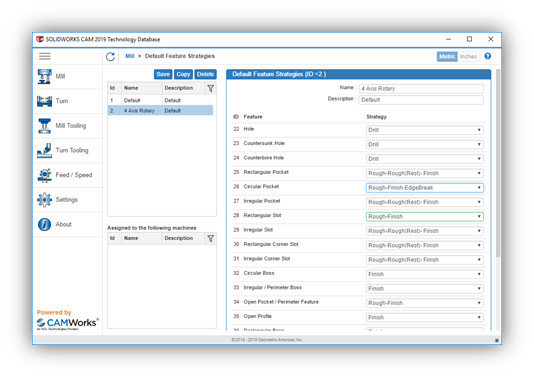Select the Default strategy row
The image size is (534, 377).
tap(160, 100)
